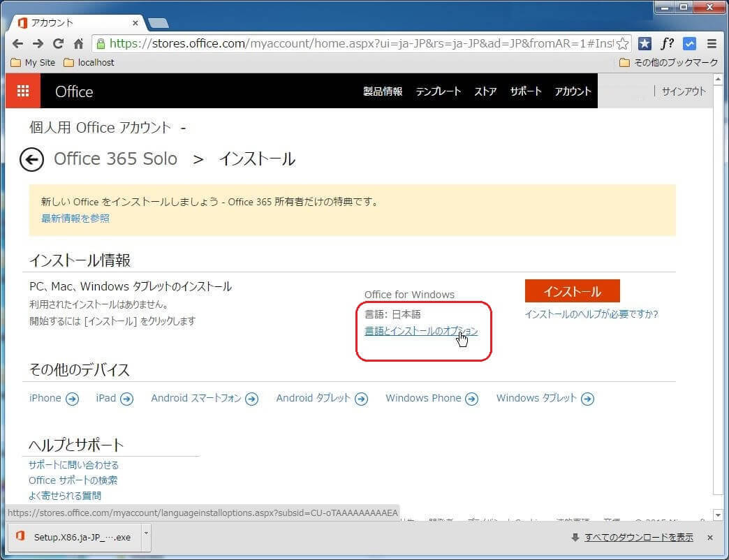Click the arrow icon beside Windows Phone
Image resolution: width=729 pixels, height=560 pixels.
(x=471, y=399)
